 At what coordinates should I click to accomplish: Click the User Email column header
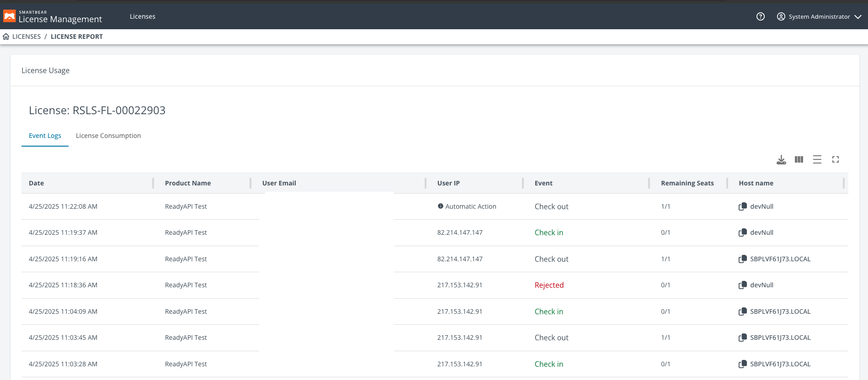click(x=279, y=183)
